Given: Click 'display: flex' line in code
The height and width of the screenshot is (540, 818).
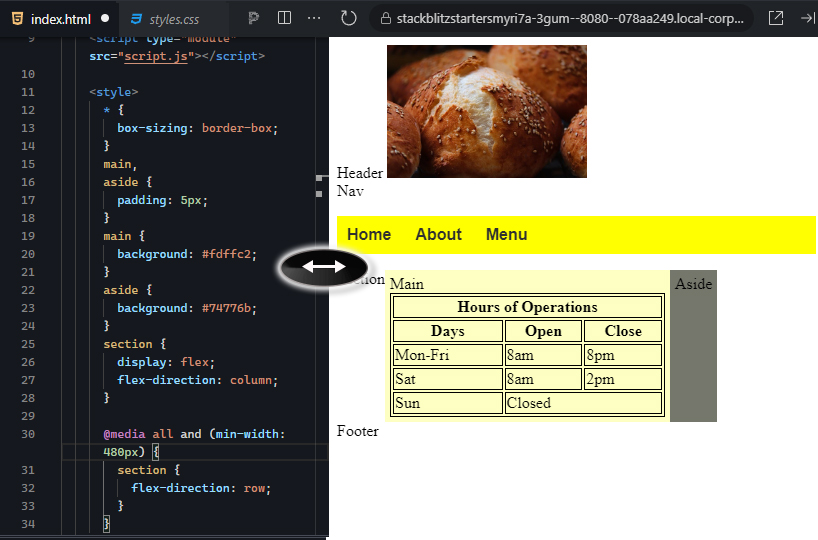Looking at the screenshot, I should pyautogui.click(x=165, y=362).
